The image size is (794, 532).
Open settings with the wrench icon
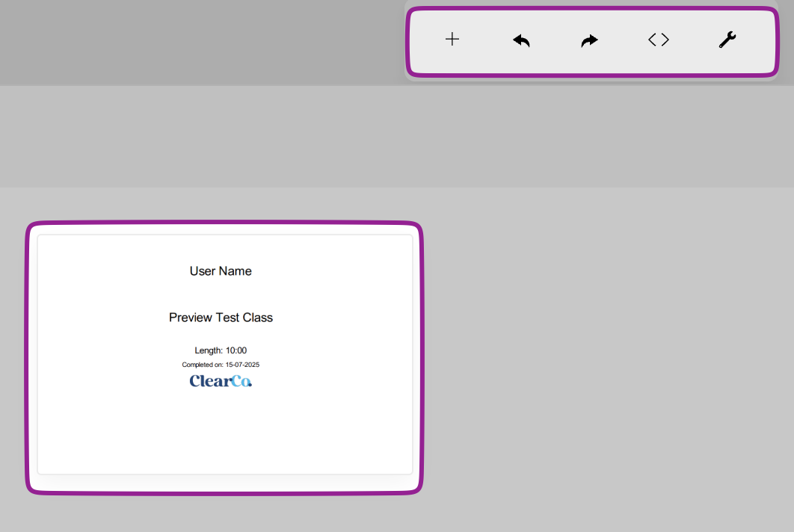coord(727,40)
